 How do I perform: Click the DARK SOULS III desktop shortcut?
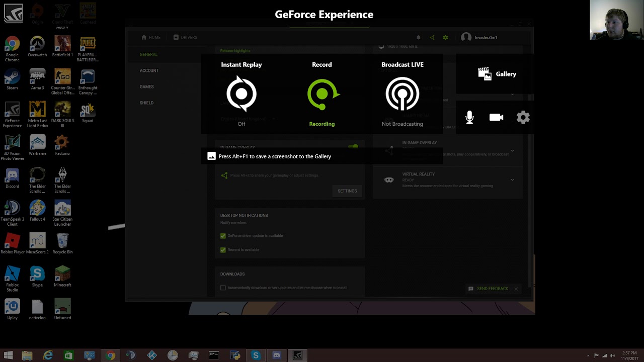tap(62, 115)
